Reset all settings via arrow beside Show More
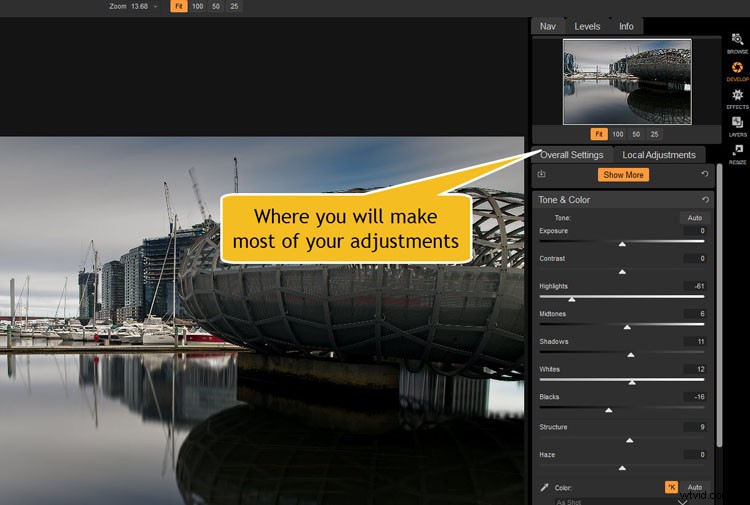Viewport: 750px width, 505px height. click(x=705, y=174)
